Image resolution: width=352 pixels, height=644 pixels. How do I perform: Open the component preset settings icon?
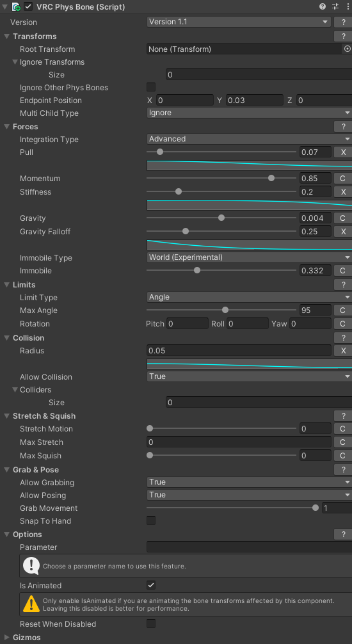tap(335, 6)
